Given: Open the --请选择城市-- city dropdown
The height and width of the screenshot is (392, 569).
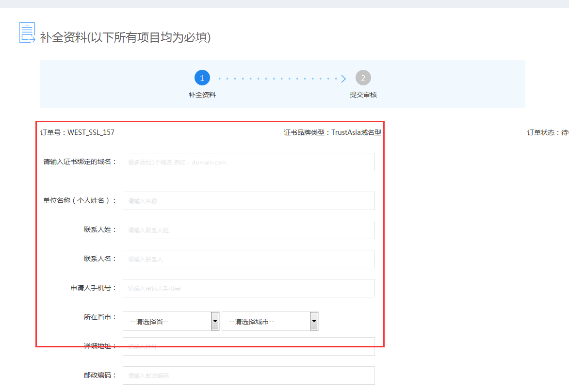Looking at the screenshot, I should 266,321.
